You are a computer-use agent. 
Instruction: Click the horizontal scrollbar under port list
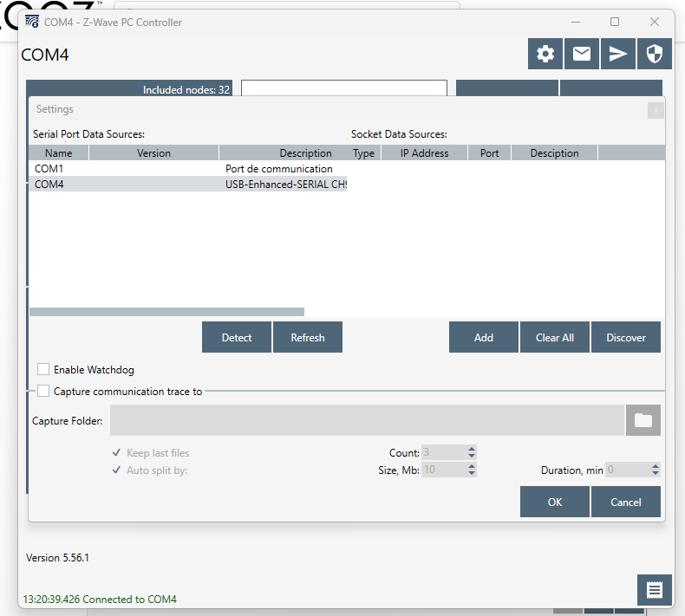click(x=166, y=312)
